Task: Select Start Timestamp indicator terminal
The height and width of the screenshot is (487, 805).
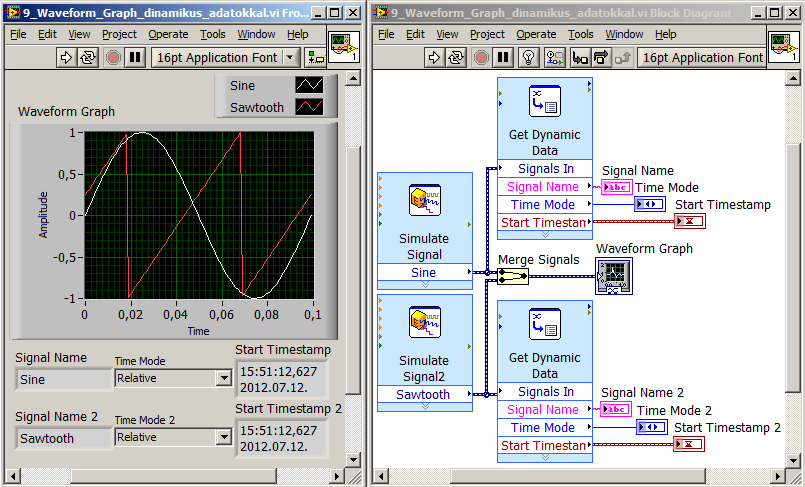Action: tap(690, 221)
